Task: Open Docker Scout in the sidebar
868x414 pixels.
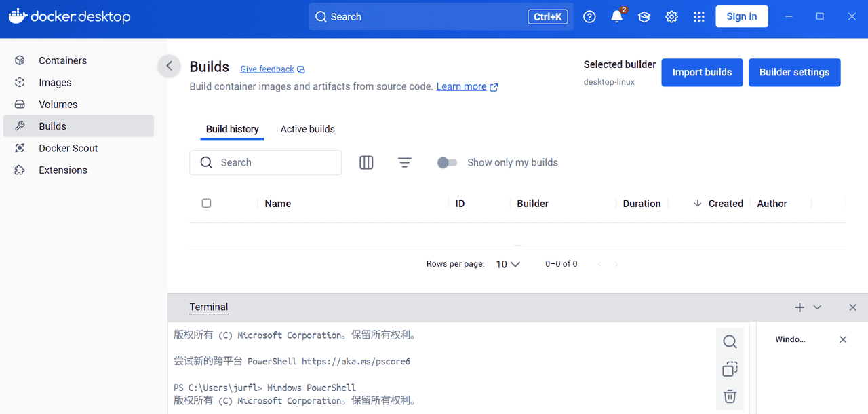Action: (68, 148)
